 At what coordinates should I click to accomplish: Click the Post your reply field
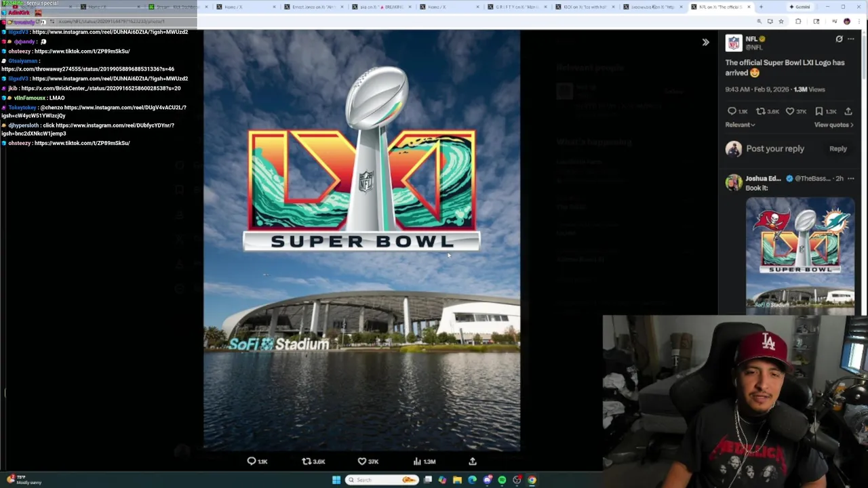(x=775, y=148)
